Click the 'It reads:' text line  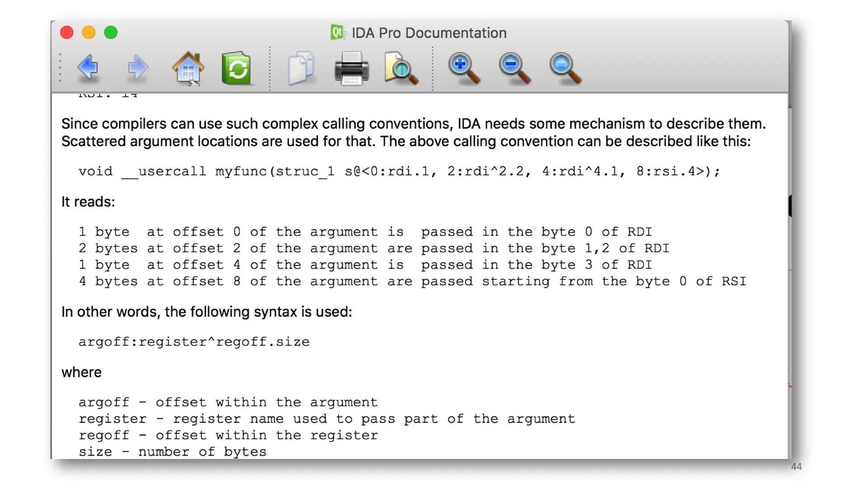click(88, 202)
